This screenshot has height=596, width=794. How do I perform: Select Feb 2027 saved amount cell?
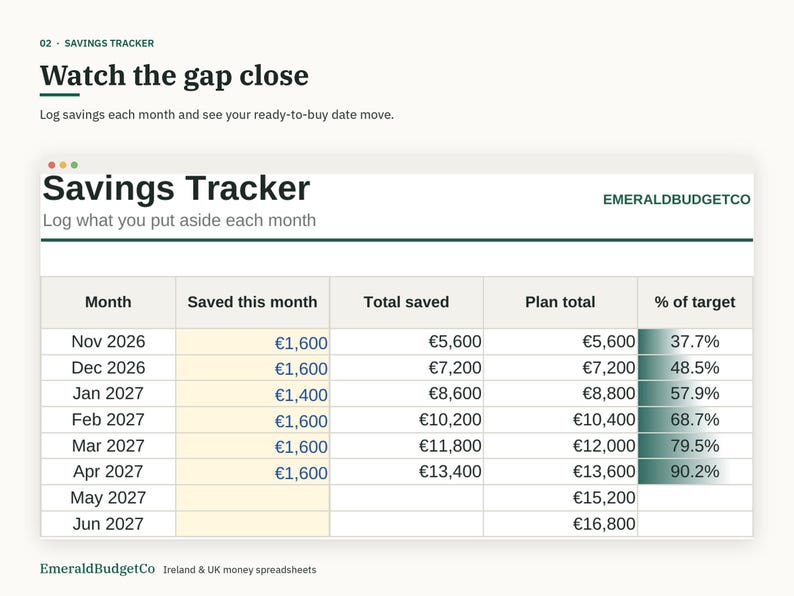click(x=252, y=420)
